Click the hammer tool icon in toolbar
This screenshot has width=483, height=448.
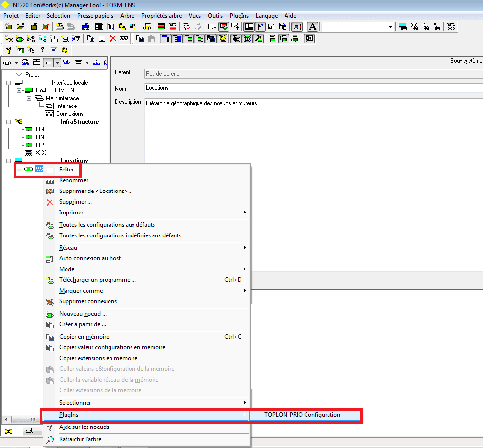[x=259, y=39]
